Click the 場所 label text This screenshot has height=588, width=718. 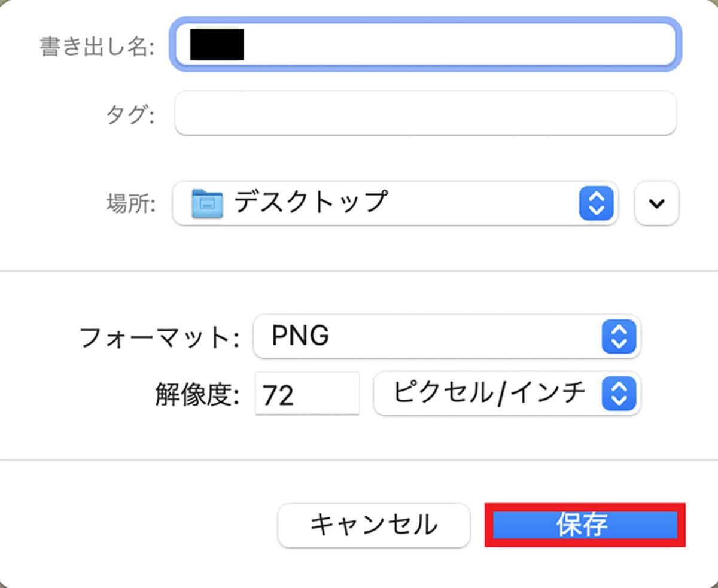(131, 205)
